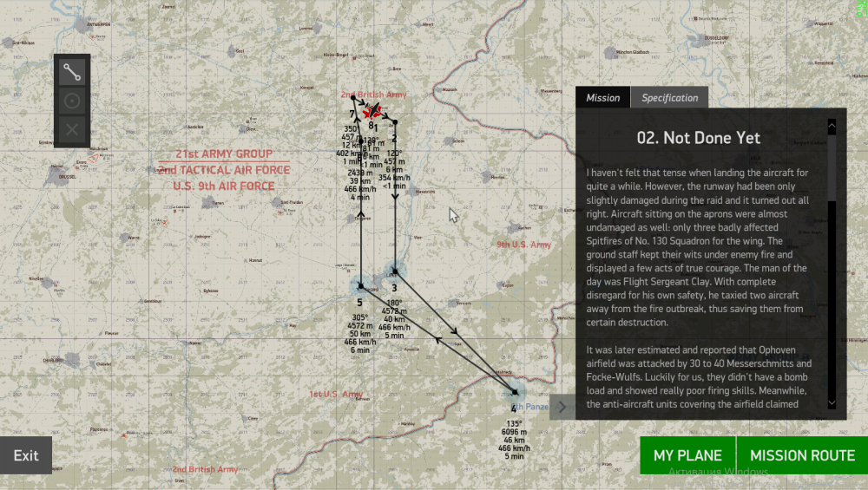Screen dimensions: 868x490
Task: Select the circle marker tool icon
Action: coord(72,101)
